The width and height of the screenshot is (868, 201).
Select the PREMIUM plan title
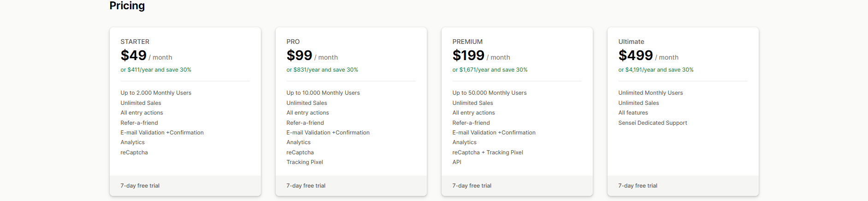(x=467, y=42)
